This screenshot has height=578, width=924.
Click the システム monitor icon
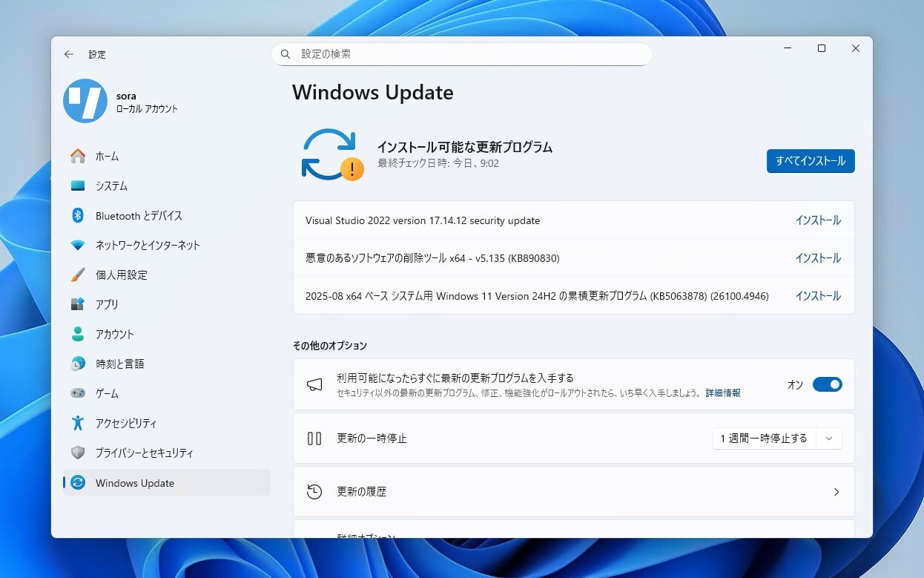tap(78, 185)
